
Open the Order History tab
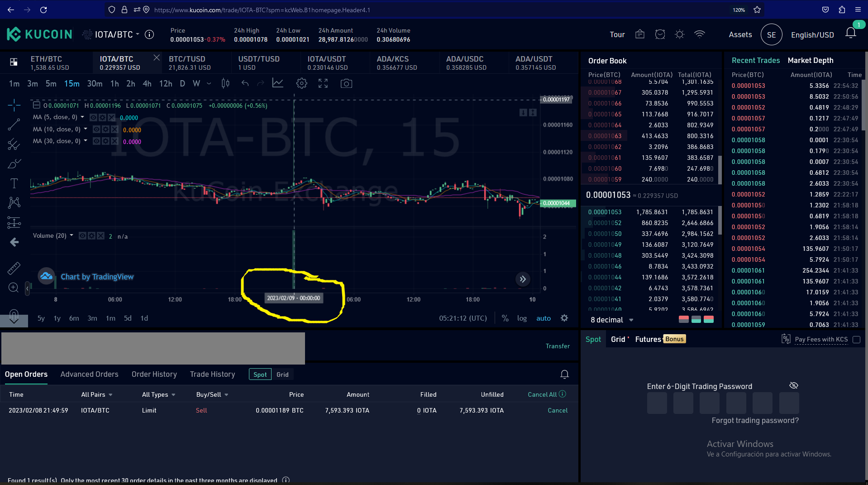(154, 374)
